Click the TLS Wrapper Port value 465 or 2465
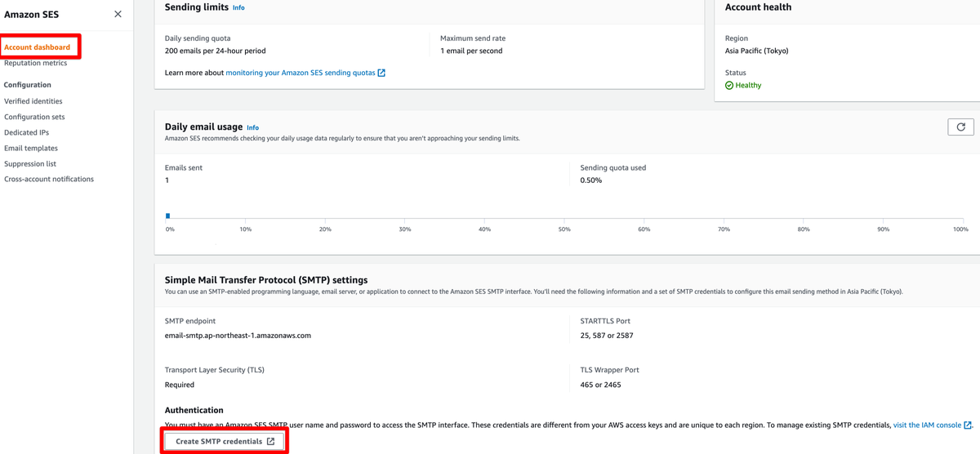 (600, 385)
